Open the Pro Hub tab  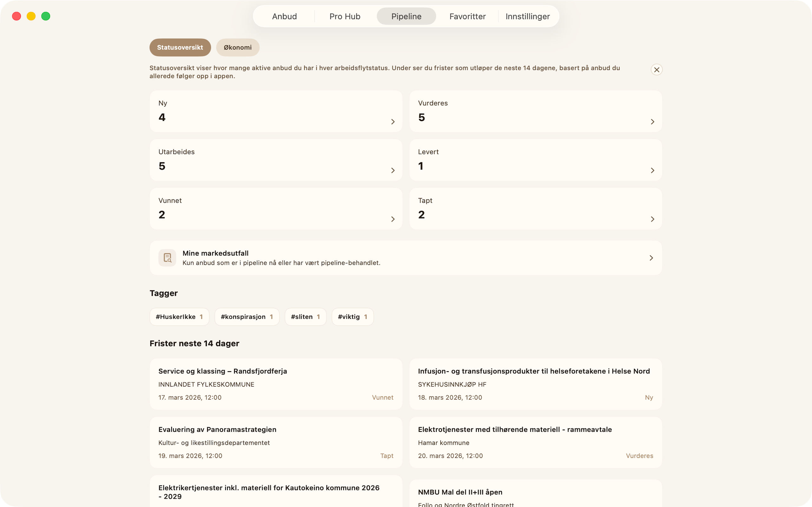pos(344,16)
